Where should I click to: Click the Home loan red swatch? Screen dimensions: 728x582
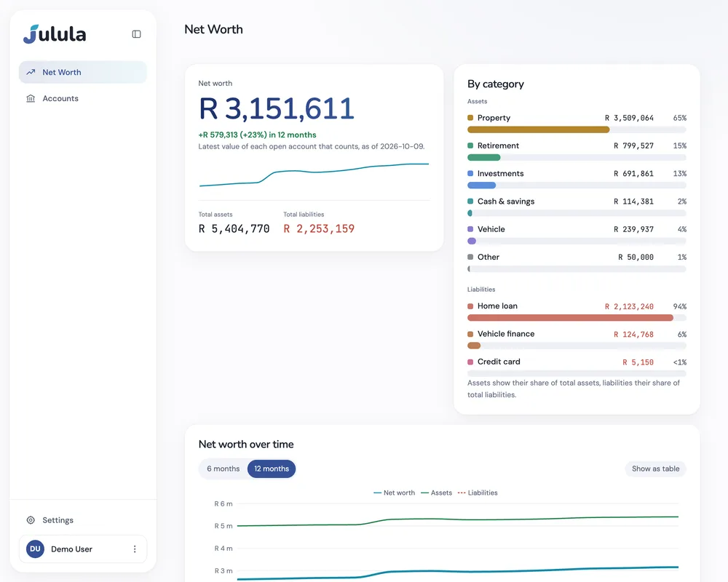[470, 306]
